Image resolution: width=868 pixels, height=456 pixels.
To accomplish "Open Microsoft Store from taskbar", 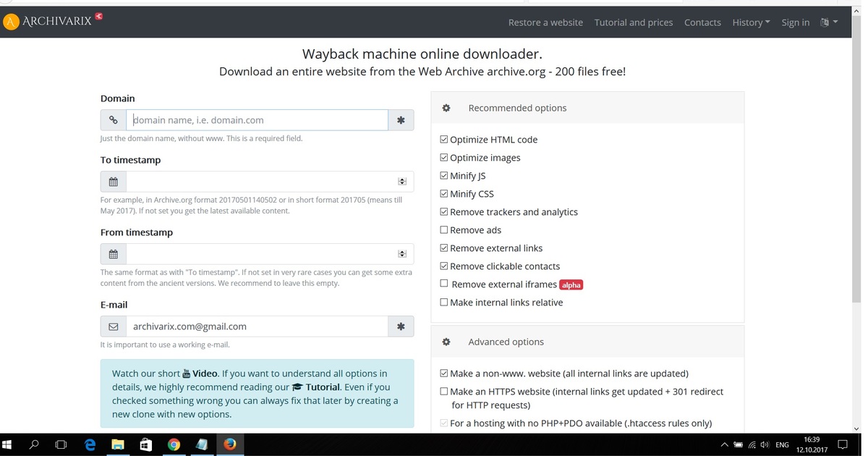I will 146,444.
